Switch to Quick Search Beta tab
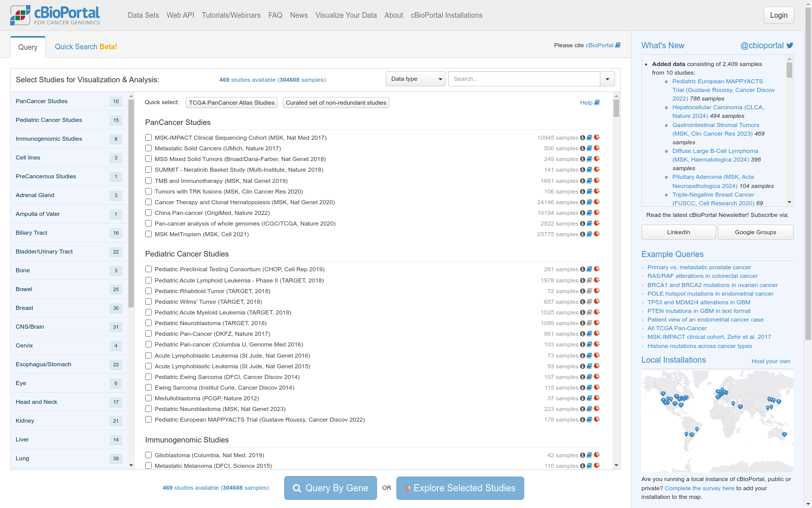The height and width of the screenshot is (508, 812). coord(86,47)
